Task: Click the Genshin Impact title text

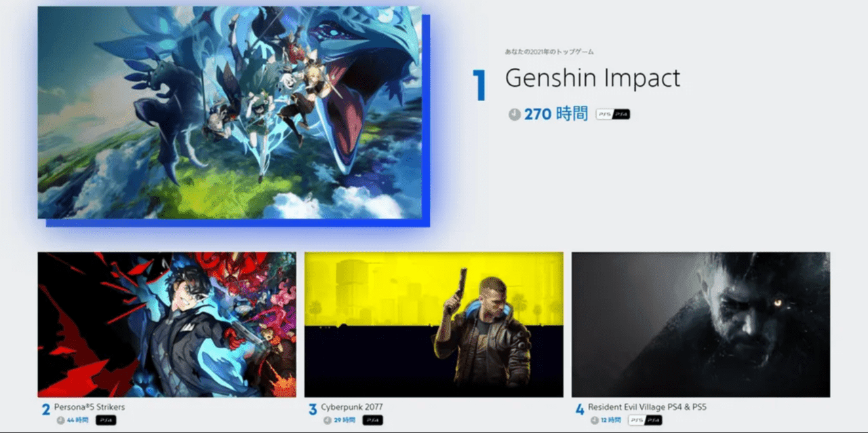Action: [592, 79]
